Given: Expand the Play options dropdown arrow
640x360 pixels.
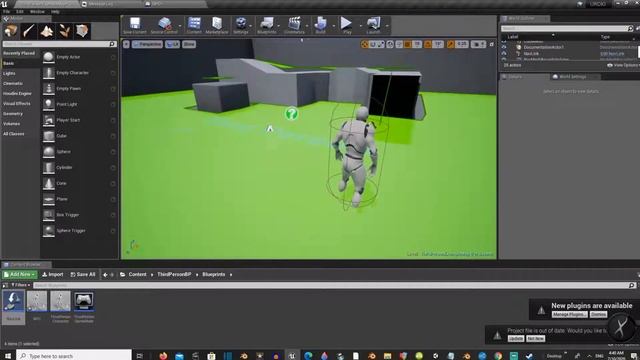Looking at the screenshot, I should (360, 26).
